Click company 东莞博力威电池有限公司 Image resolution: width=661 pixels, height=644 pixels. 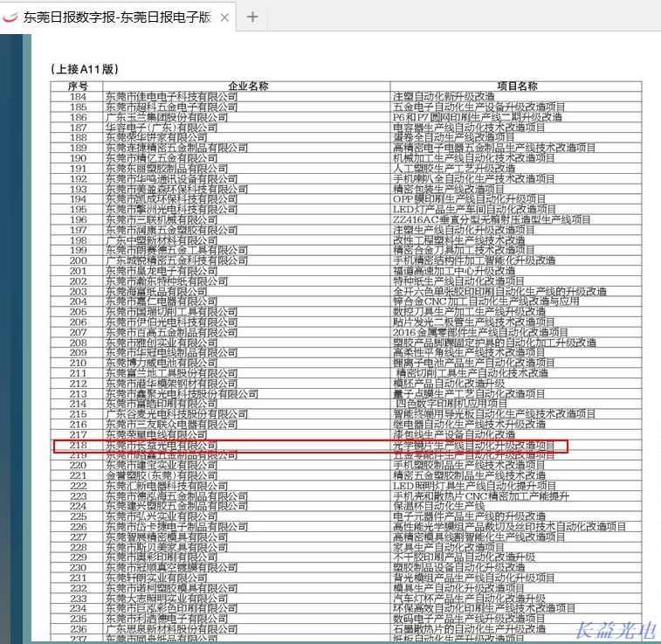pos(162,363)
